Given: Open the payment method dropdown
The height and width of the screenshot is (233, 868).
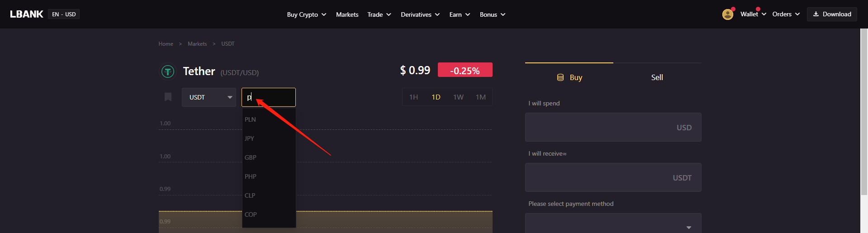Looking at the screenshot, I should click(x=613, y=223).
